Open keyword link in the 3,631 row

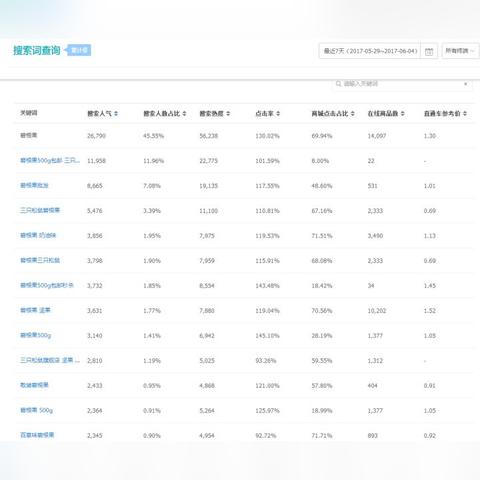[x=35, y=310]
